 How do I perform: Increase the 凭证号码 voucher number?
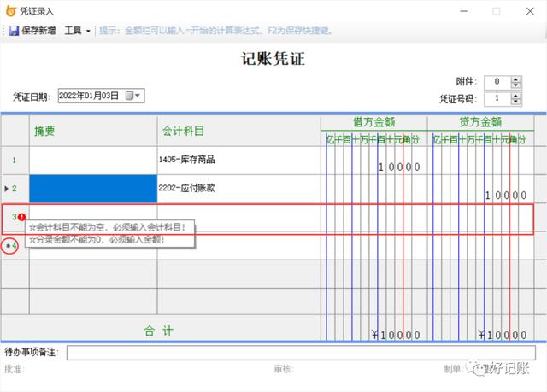click(515, 96)
